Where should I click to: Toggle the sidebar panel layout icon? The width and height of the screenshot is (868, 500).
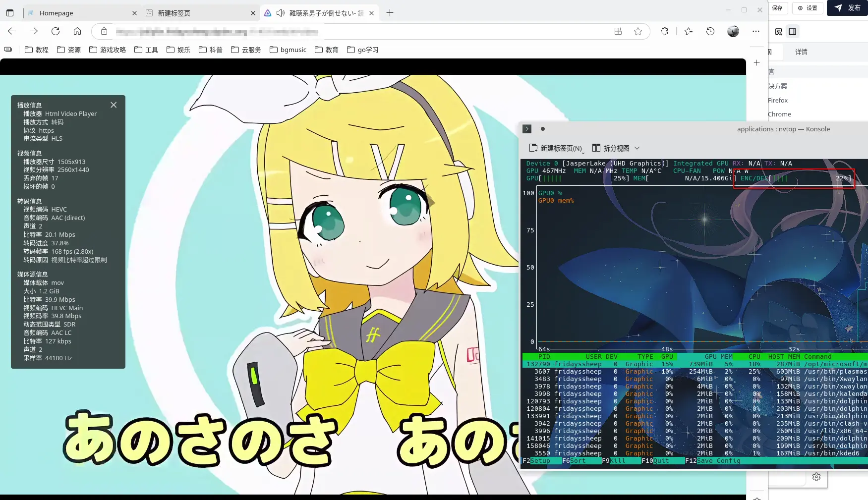[793, 31]
